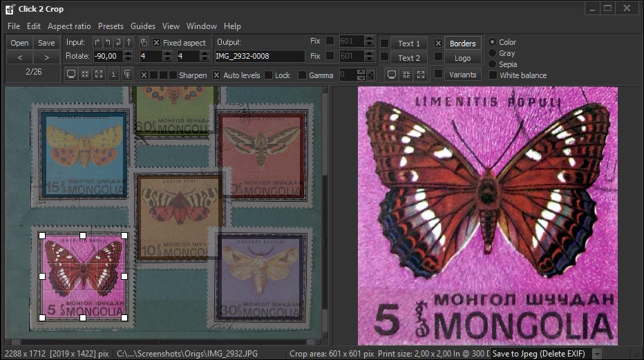The image size is (644, 360).
Task: Check the bottom Fix height checkbox
Action: [330, 55]
